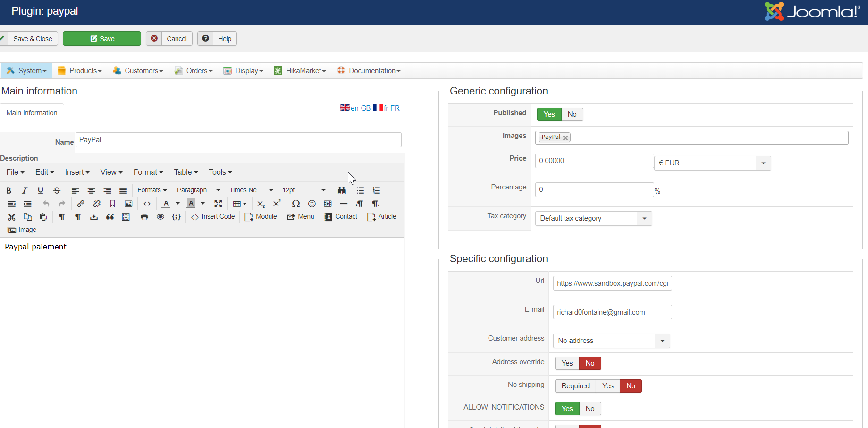Open the EUR currency dropdown

pyautogui.click(x=712, y=163)
